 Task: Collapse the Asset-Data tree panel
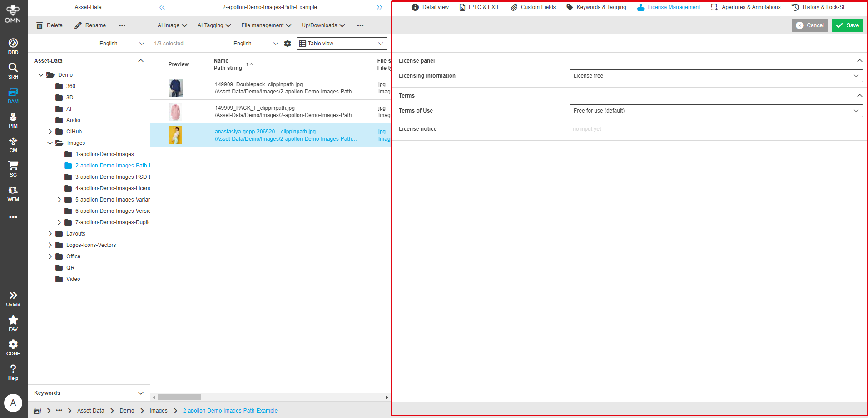(x=141, y=61)
